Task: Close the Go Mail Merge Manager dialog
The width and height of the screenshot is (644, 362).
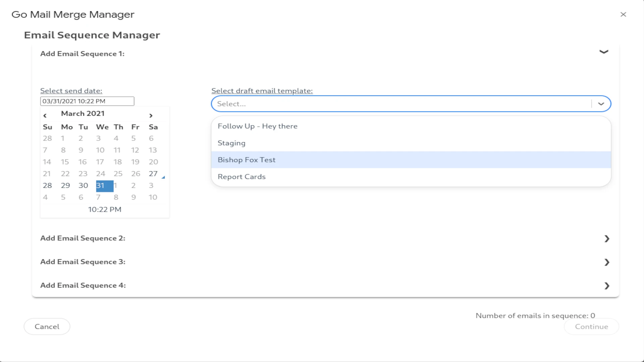Action: pyautogui.click(x=623, y=14)
